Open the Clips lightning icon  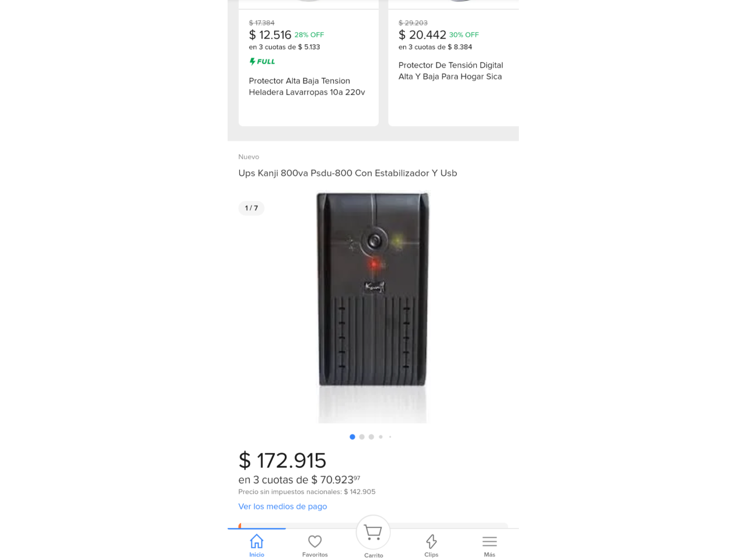(431, 541)
